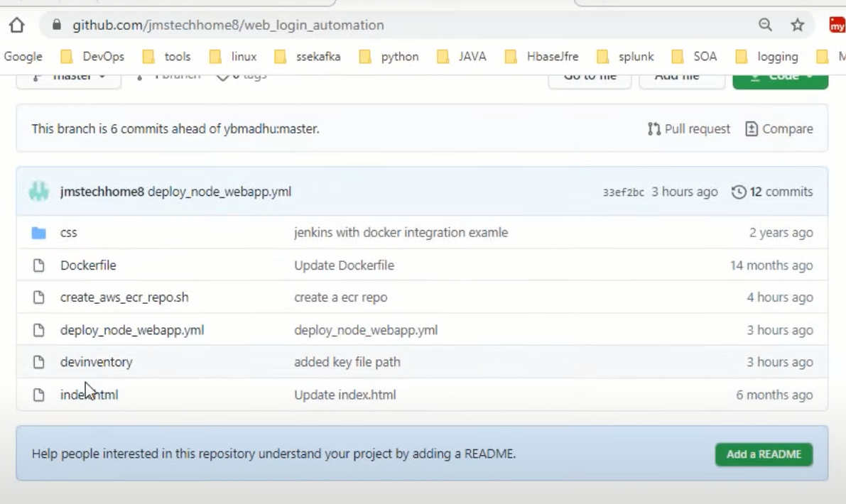846x504 pixels.
Task: Open the logging bookmark folder
Action: [766, 57]
